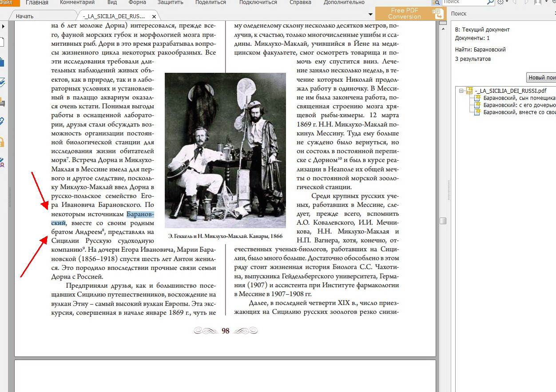The width and height of the screenshot is (556, 392).
Task: Click the photo caption 'Э. Геккель и Н. Миклухо-Маклай. Канары, 1866'
Action: click(225, 236)
